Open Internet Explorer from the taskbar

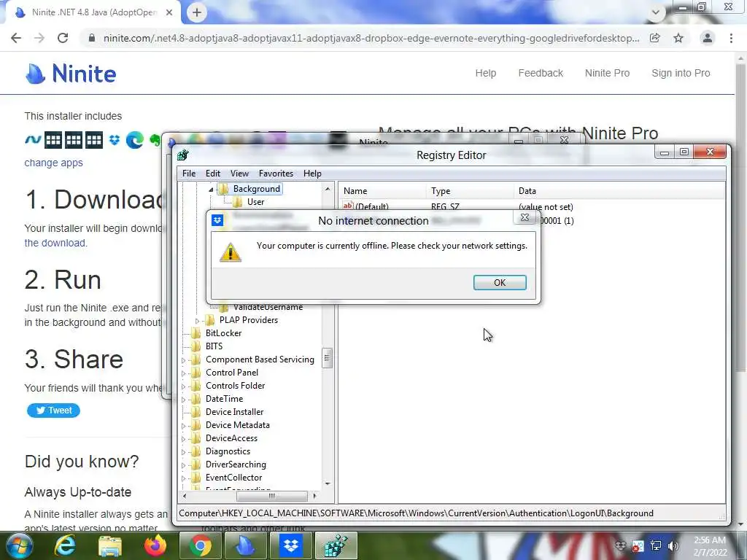pyautogui.click(x=65, y=545)
